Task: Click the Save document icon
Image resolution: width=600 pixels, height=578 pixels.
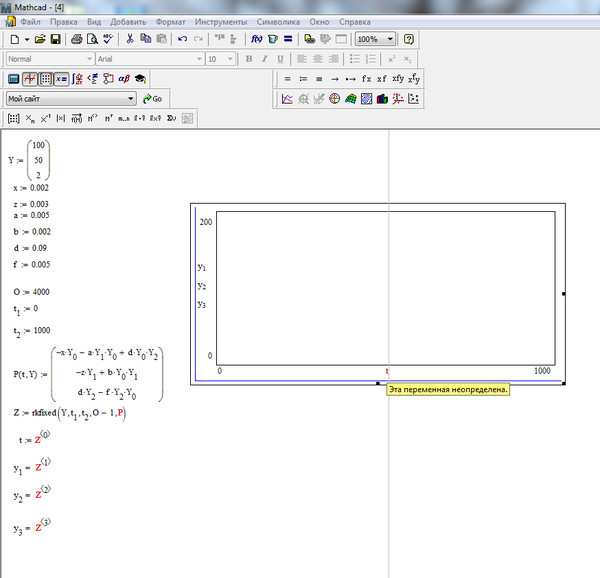Action: [56, 39]
